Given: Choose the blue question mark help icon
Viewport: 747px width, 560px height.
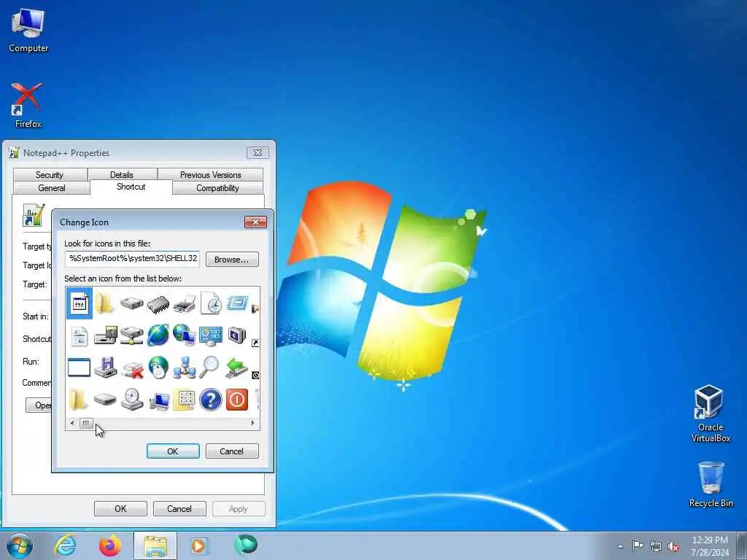Looking at the screenshot, I should click(211, 400).
